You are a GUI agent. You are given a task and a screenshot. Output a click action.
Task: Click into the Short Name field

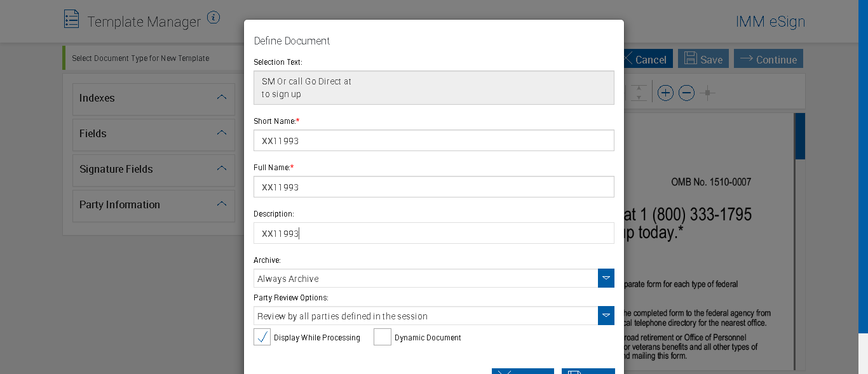pos(433,140)
